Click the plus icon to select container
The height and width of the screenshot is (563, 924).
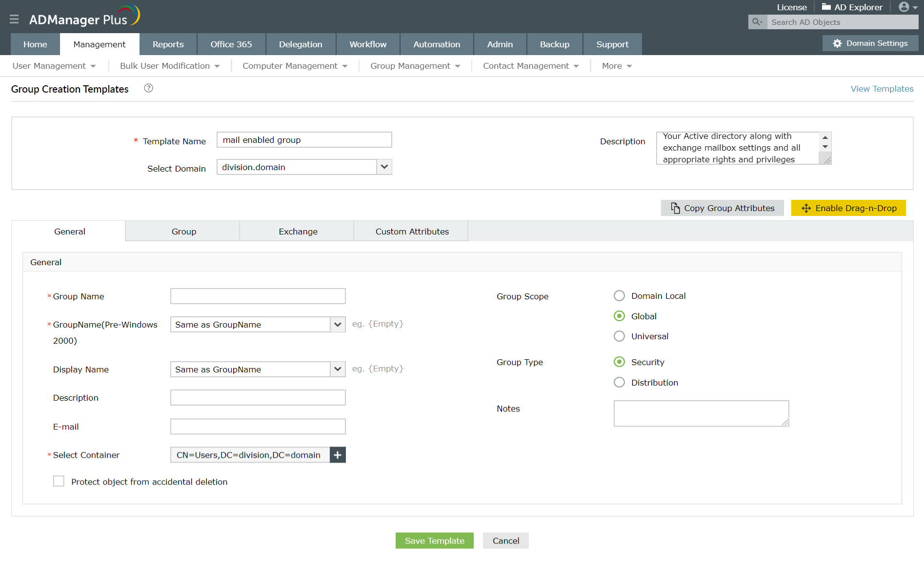click(338, 455)
